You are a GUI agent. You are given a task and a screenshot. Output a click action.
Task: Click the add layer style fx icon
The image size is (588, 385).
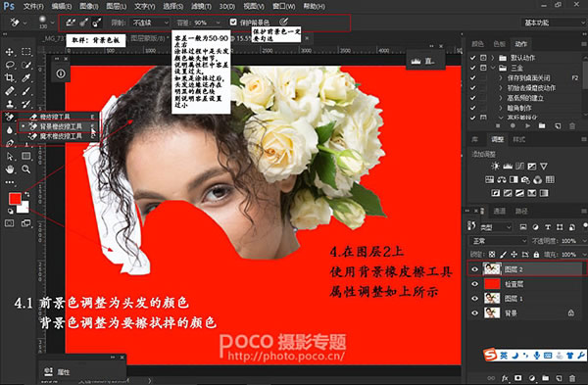click(x=505, y=378)
